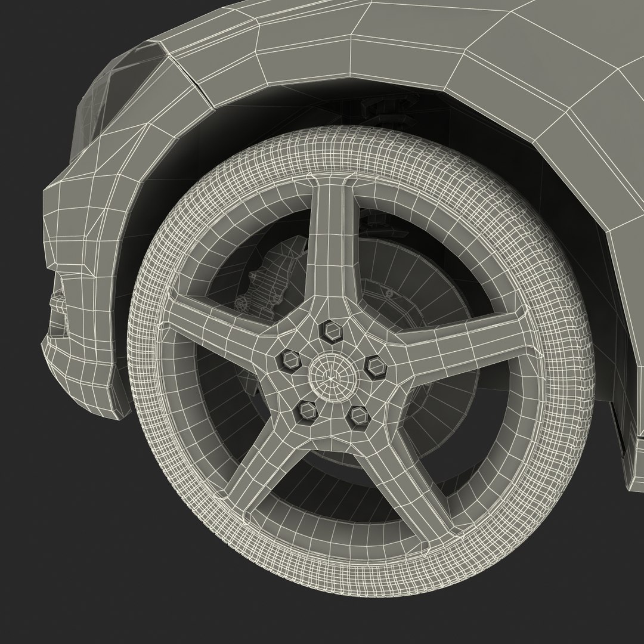Select the right lug nut near hub
The height and width of the screenshot is (644, 644).
point(376,366)
